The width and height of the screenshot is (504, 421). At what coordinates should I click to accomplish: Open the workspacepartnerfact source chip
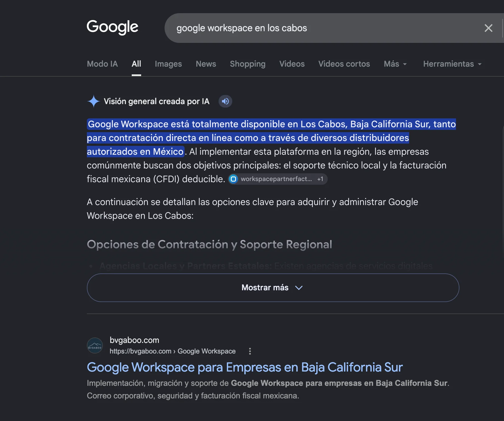click(278, 179)
